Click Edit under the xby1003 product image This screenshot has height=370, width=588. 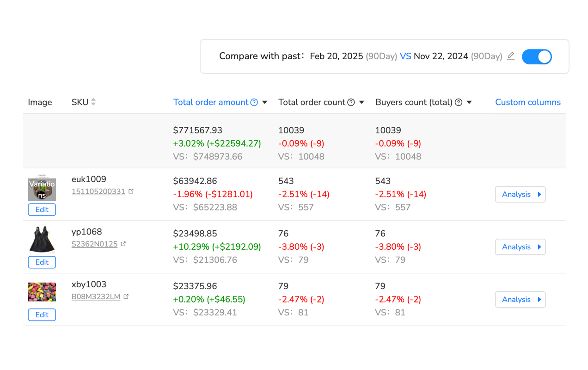[42, 314]
